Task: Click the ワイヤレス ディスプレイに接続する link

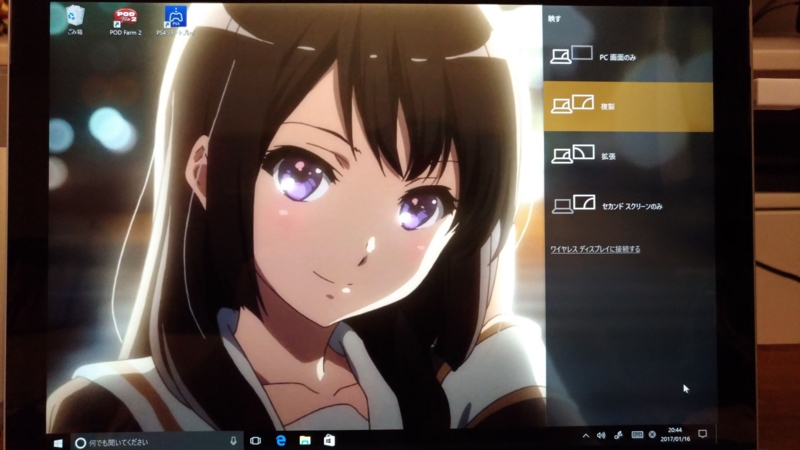Action: coord(595,249)
